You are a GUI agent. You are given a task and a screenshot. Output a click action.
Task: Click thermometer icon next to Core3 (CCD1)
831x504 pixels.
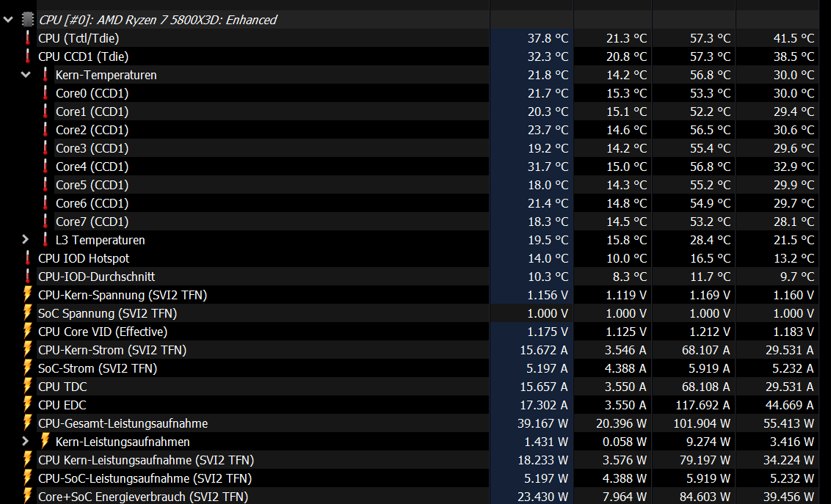[45, 148]
